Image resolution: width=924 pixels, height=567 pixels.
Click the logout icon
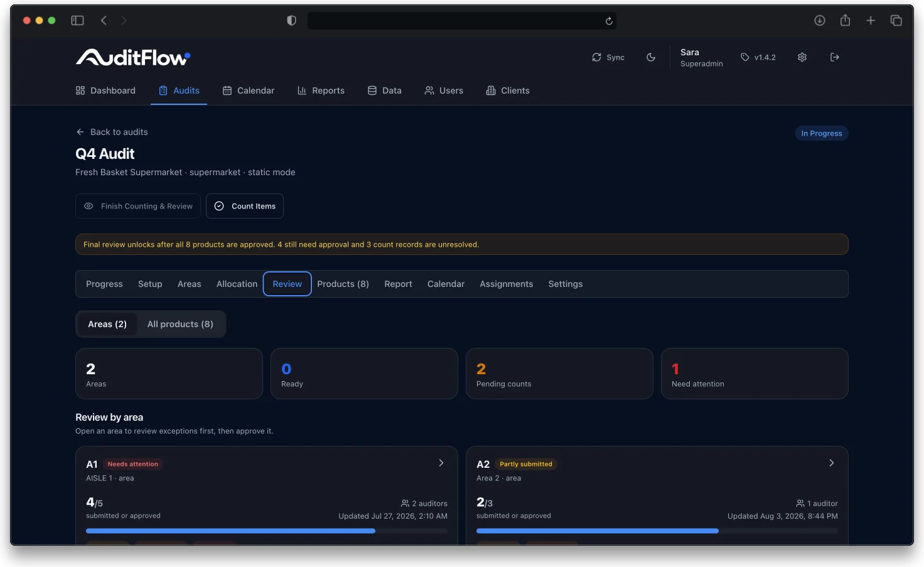click(x=835, y=57)
